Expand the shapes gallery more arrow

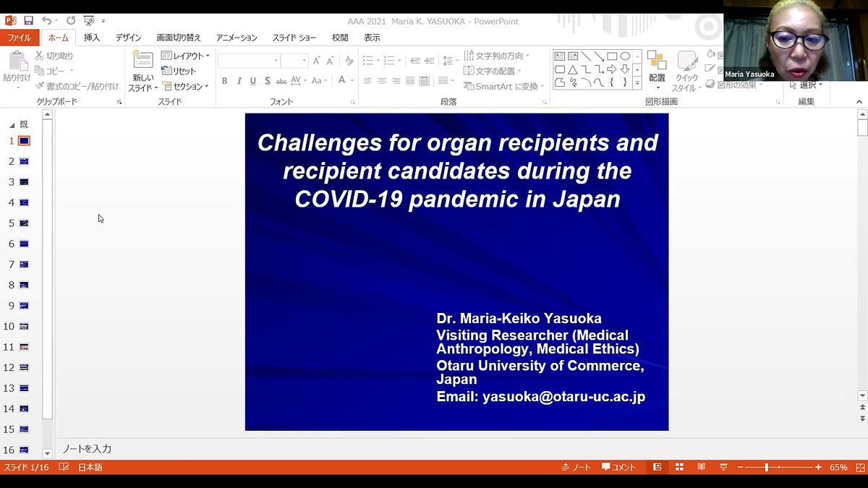point(637,83)
